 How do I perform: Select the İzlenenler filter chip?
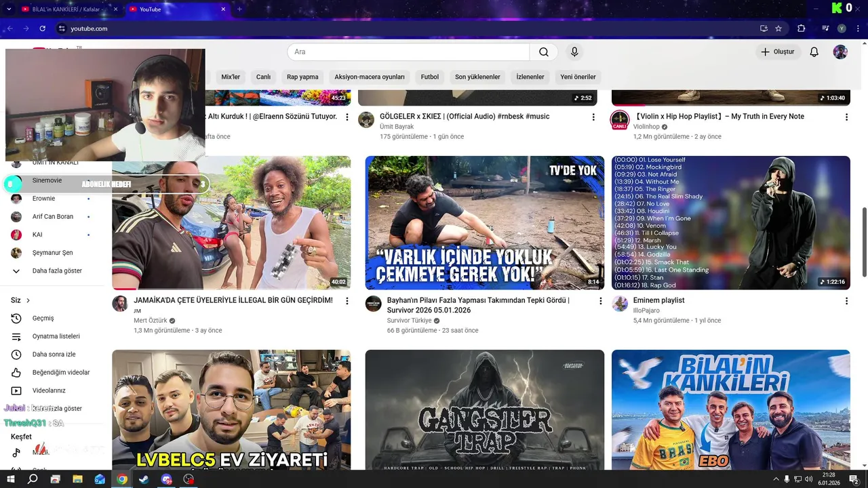click(530, 77)
